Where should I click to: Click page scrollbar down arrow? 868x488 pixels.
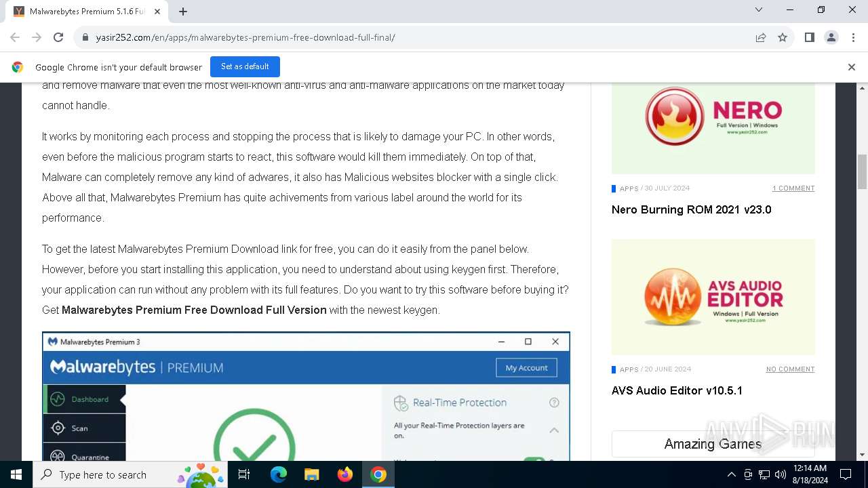tap(863, 455)
